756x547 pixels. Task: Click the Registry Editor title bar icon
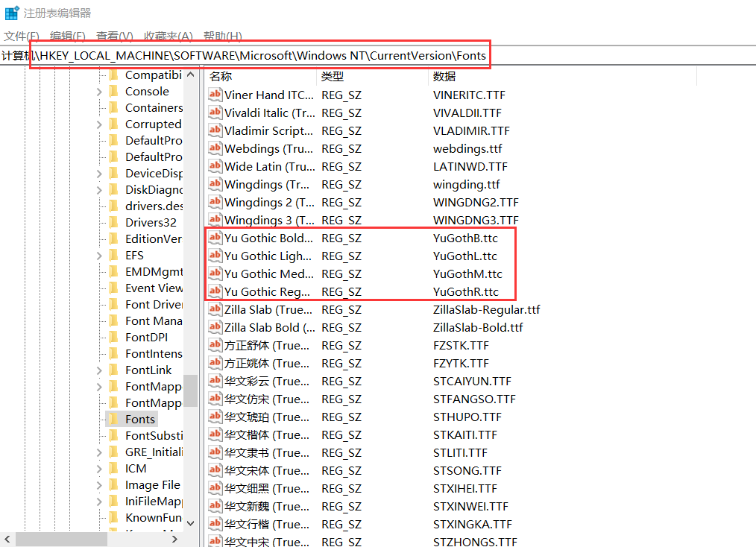click(12, 13)
